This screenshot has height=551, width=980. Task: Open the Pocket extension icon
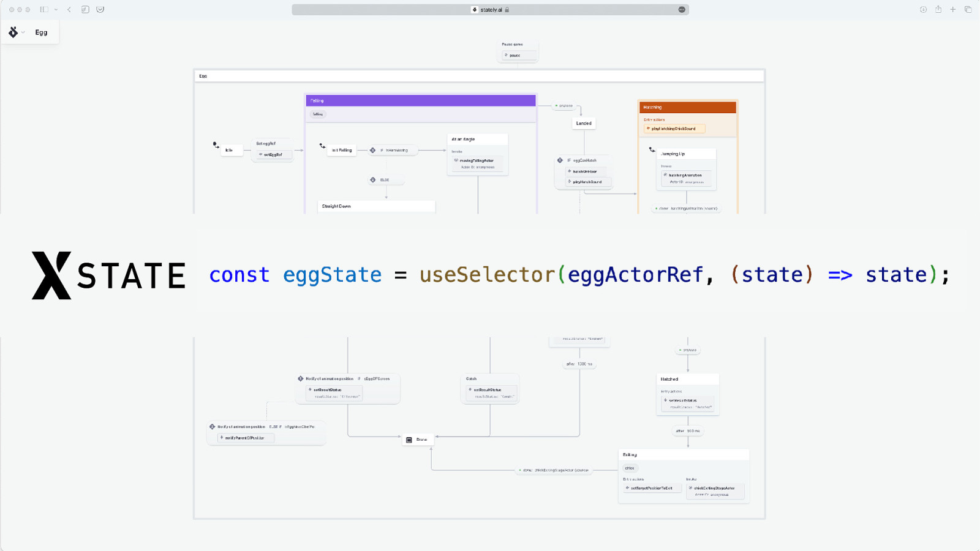(x=100, y=10)
